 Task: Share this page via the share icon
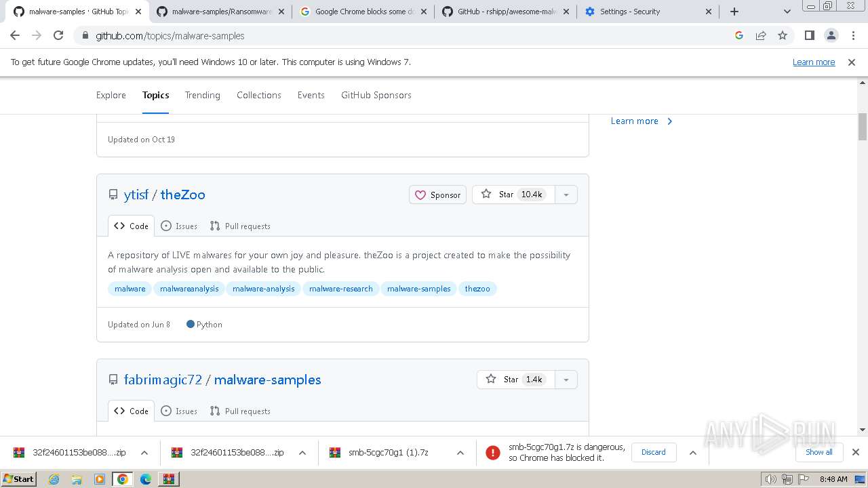click(761, 36)
